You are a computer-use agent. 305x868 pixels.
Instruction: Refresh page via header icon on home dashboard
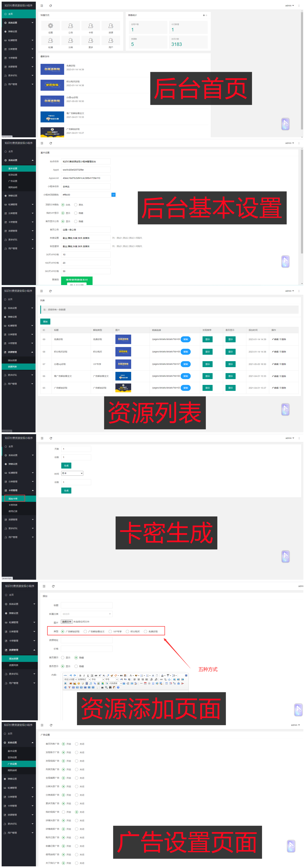(x=51, y=6)
